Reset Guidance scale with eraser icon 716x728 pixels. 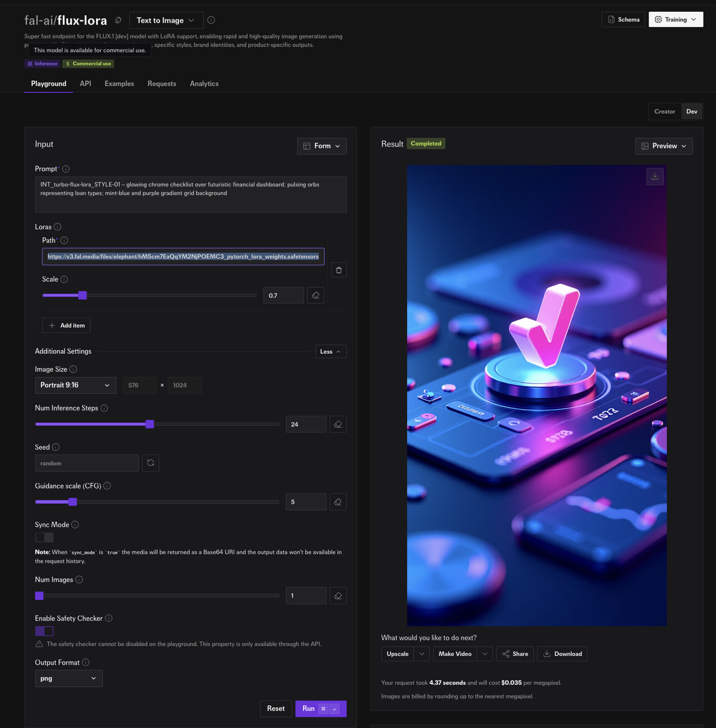click(338, 502)
